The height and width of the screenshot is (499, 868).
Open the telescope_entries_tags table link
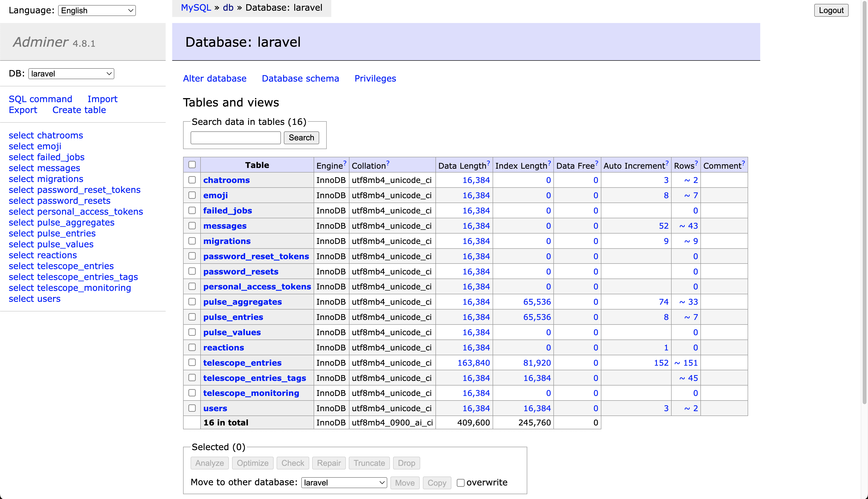[255, 378]
